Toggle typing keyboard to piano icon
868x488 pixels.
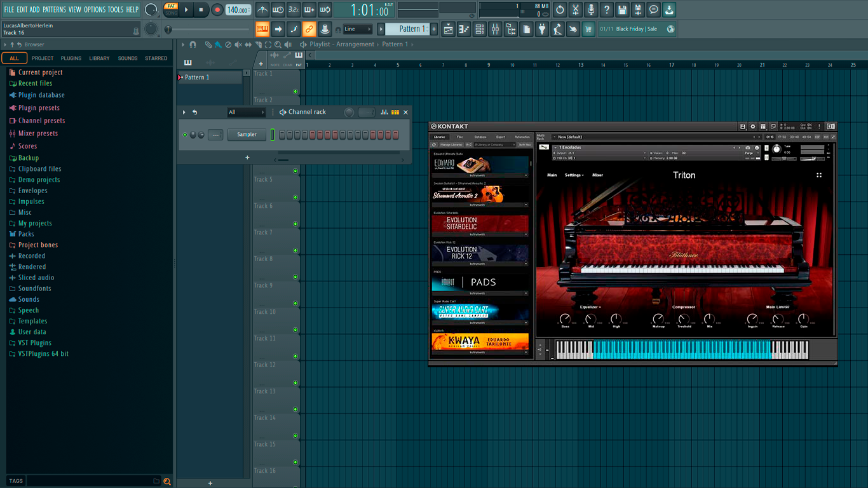262,29
